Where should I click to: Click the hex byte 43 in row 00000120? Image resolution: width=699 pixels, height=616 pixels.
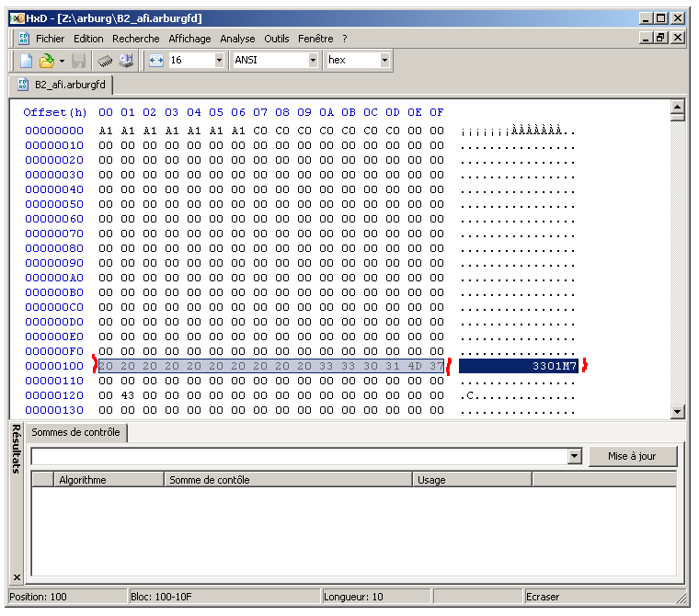pyautogui.click(x=128, y=395)
